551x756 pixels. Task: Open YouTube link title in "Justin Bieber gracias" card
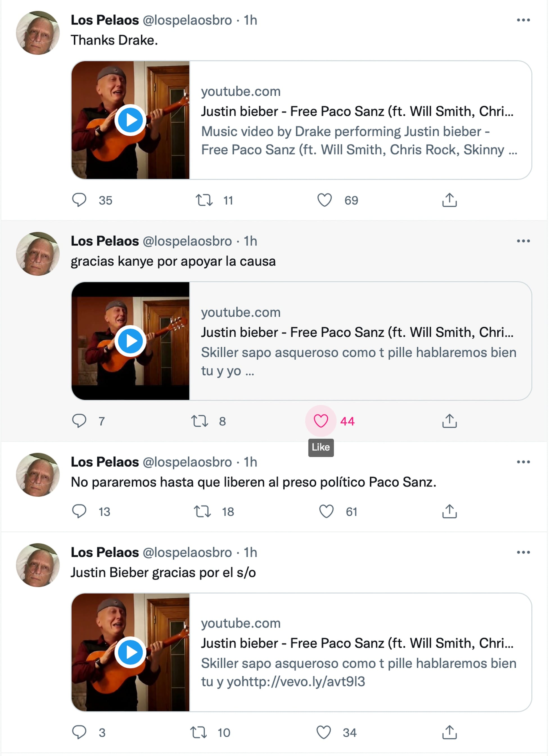[x=357, y=643]
